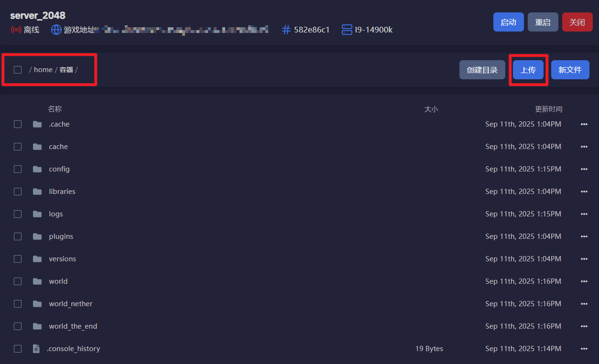
Task: Click the folder icon for plugins
Action: click(37, 236)
